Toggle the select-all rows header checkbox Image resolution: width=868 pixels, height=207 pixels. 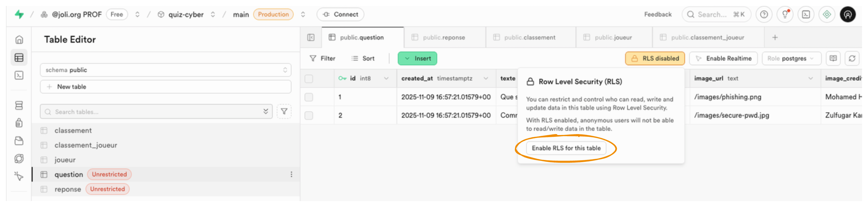point(309,79)
